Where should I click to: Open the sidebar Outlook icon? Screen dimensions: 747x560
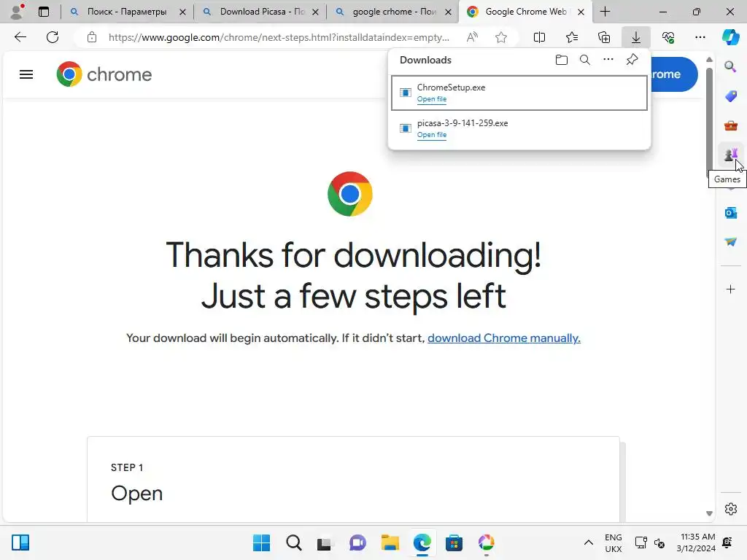pyautogui.click(x=730, y=212)
